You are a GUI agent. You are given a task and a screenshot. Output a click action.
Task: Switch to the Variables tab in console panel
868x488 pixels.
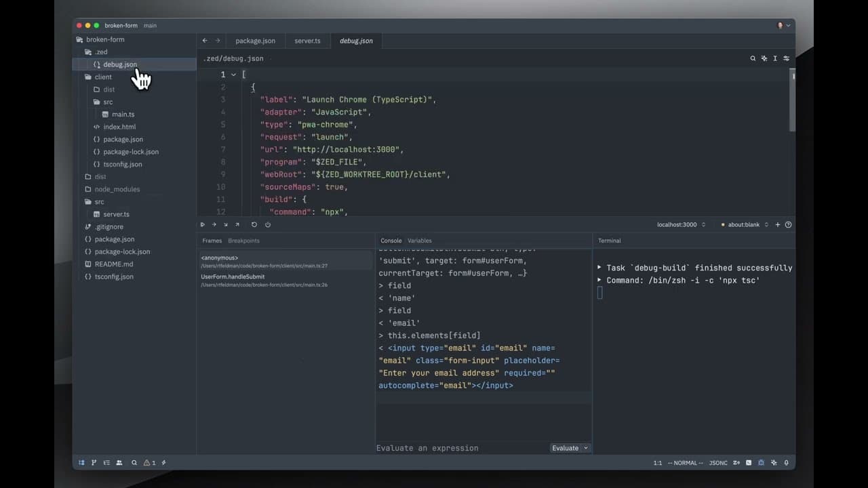click(419, 241)
